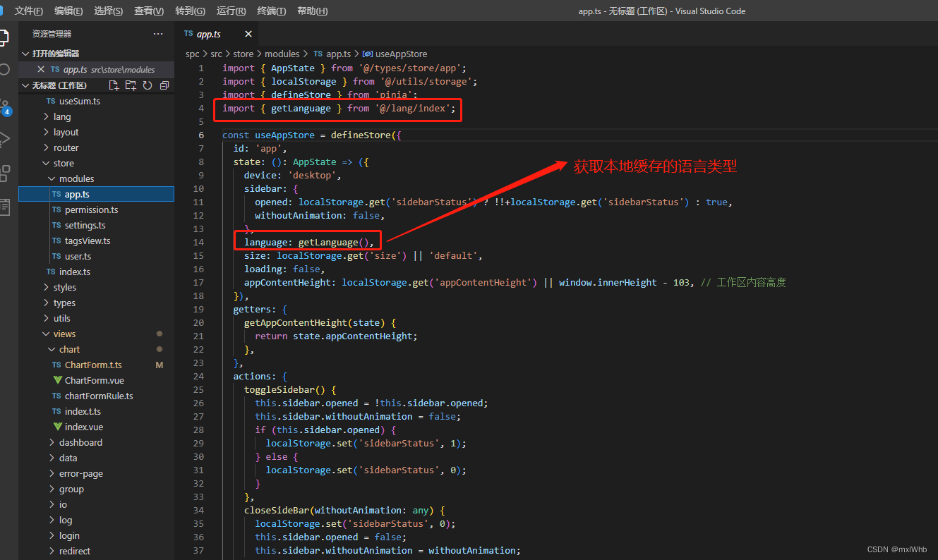Image resolution: width=938 pixels, height=560 pixels.
Task: Expand the styles folder
Action: pyautogui.click(x=96, y=287)
